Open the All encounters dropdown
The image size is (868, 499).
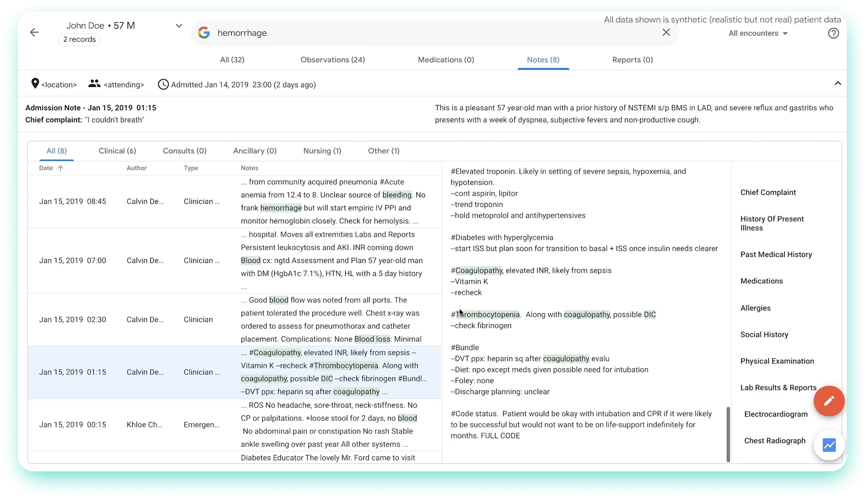(758, 33)
